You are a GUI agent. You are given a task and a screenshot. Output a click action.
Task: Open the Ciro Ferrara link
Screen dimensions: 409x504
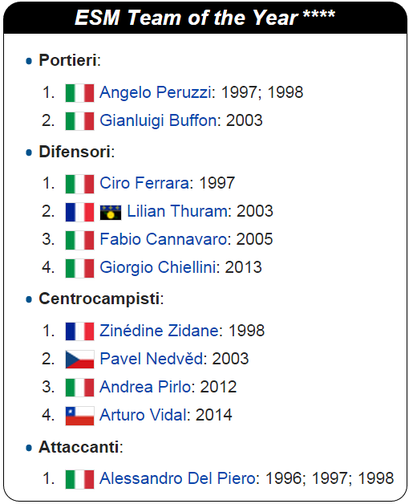tap(145, 183)
